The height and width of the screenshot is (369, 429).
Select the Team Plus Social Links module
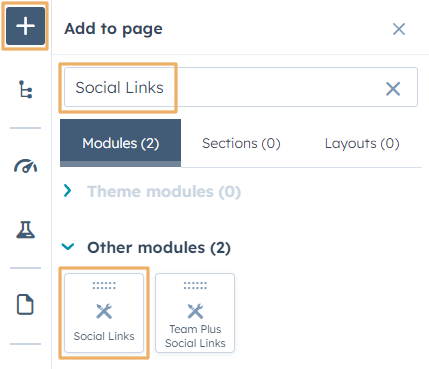click(x=195, y=313)
